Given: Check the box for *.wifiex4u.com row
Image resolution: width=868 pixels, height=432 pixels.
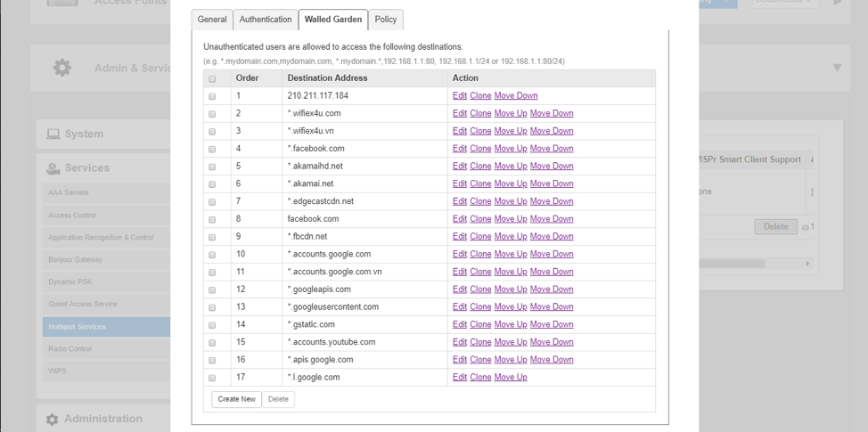Looking at the screenshot, I should pos(212,114).
